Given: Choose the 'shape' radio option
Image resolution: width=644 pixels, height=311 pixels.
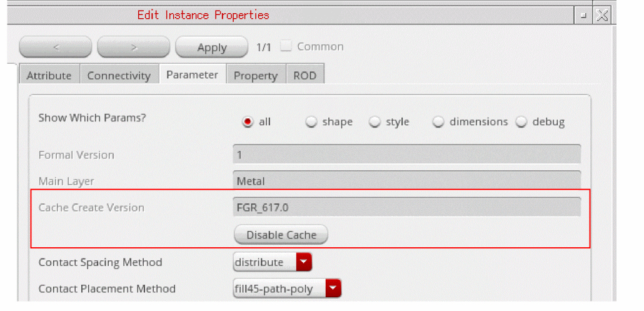Looking at the screenshot, I should [311, 122].
